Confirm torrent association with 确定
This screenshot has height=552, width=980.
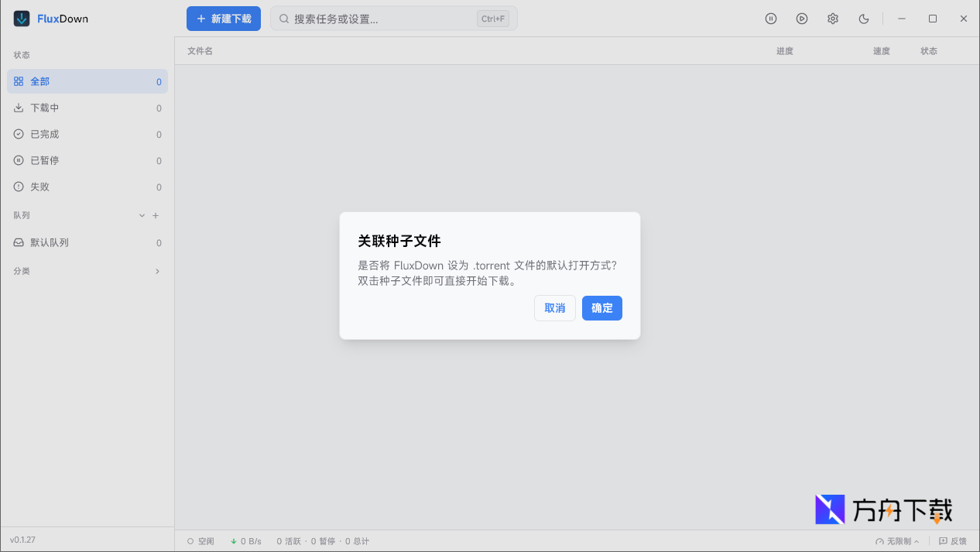click(x=601, y=307)
